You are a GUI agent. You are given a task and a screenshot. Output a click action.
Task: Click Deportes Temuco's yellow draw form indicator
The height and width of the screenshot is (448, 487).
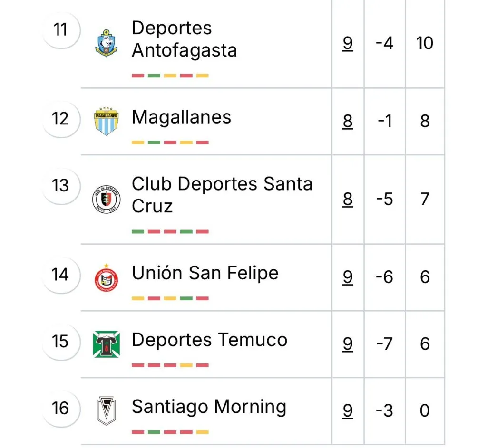point(186,365)
